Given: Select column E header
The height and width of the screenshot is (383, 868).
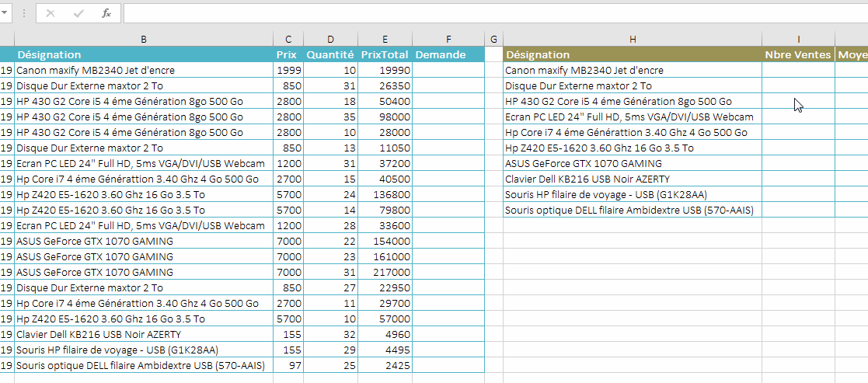Looking at the screenshot, I should [x=385, y=40].
